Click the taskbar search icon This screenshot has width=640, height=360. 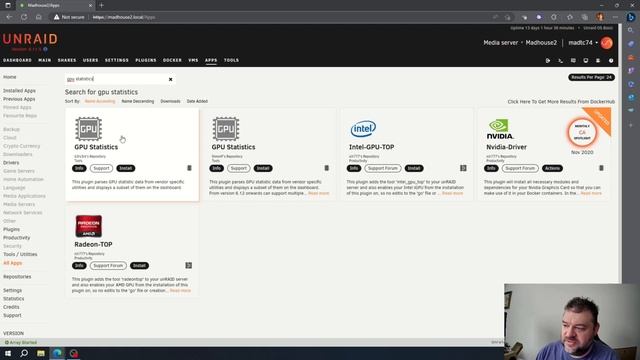click(24, 353)
